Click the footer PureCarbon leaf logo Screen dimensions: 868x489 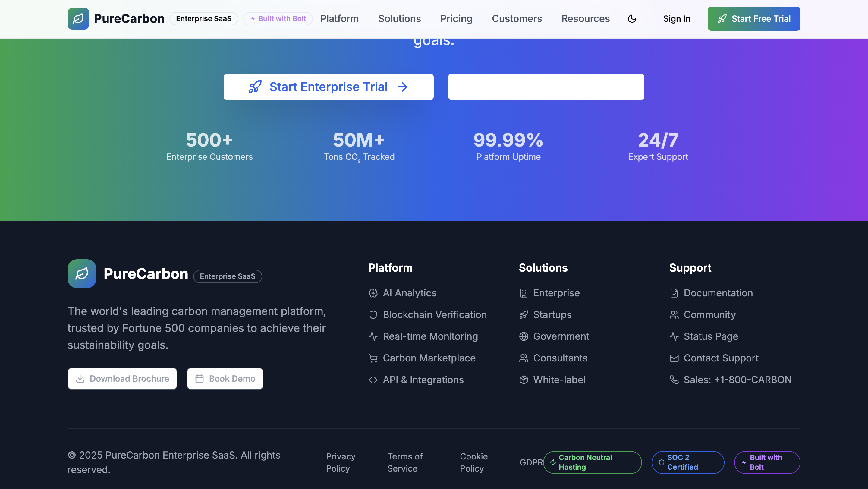82,273
